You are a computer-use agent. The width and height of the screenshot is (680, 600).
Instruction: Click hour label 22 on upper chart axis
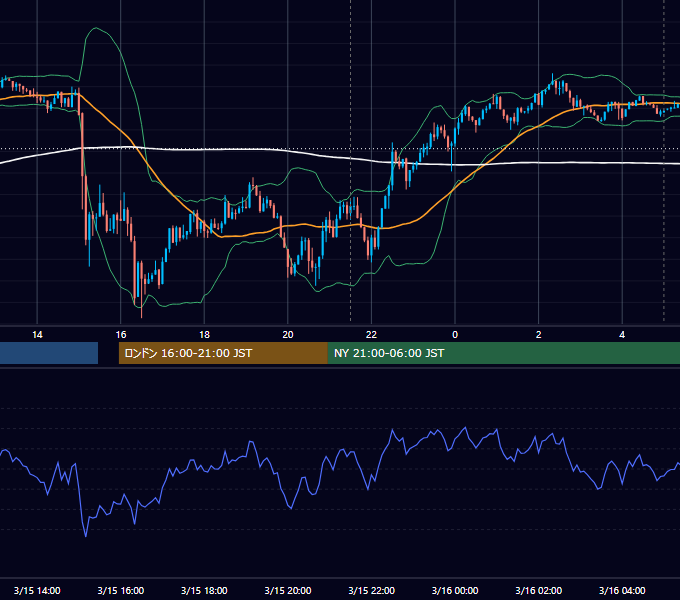pyautogui.click(x=372, y=335)
